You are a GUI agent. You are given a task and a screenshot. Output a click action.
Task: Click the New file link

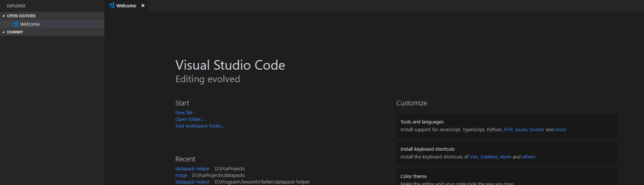184,112
